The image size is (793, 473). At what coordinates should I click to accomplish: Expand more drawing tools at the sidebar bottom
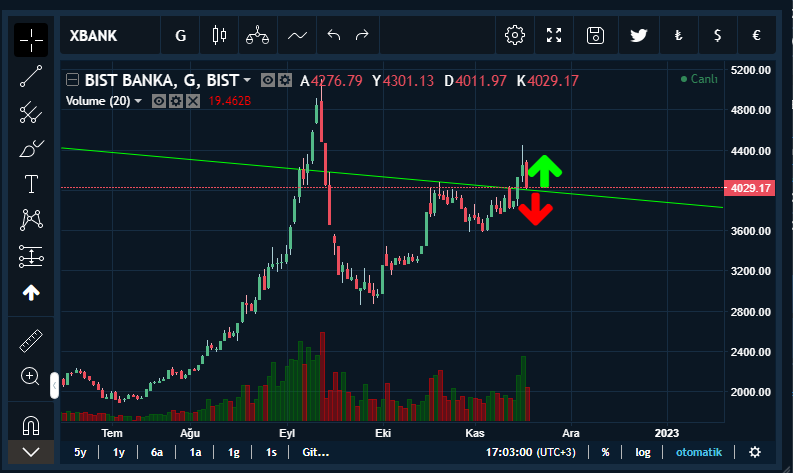click(31, 452)
